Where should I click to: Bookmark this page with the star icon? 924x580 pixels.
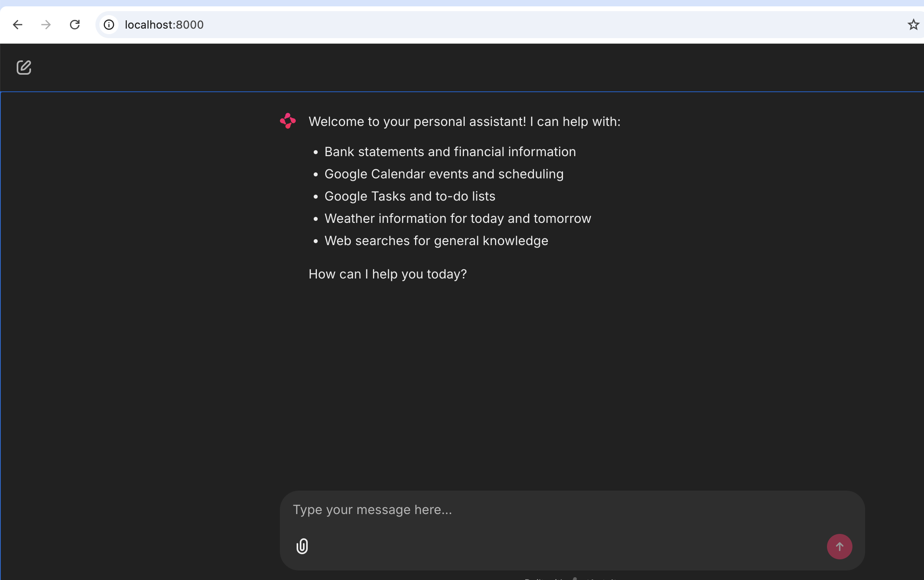pos(913,25)
